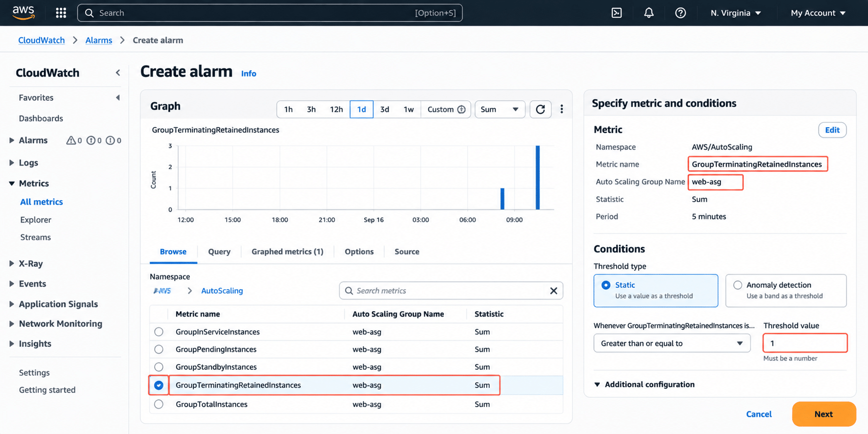Open the Options tab
868x434 pixels.
click(x=359, y=251)
